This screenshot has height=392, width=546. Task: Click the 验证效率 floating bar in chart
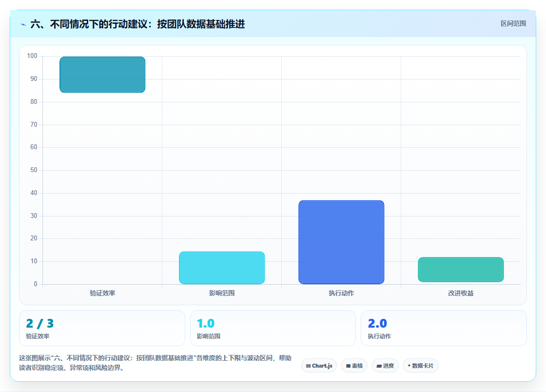(102, 75)
